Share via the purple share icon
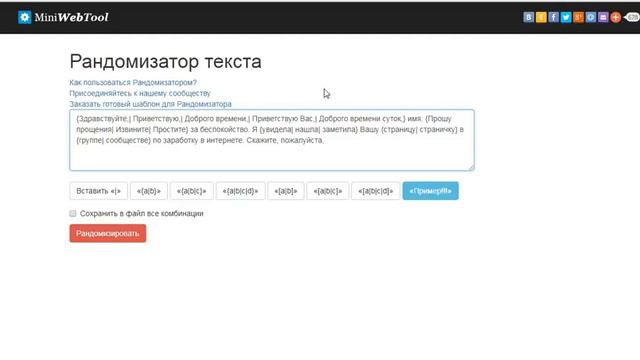This screenshot has height=360, width=640. tap(603, 17)
